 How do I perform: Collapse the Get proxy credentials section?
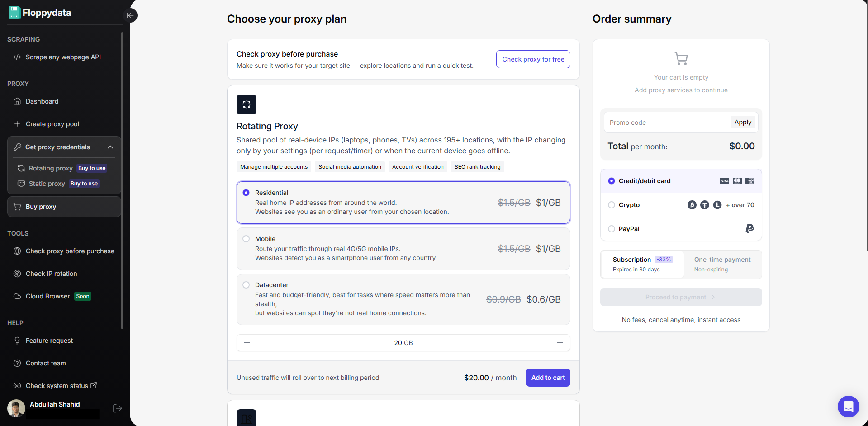click(110, 147)
